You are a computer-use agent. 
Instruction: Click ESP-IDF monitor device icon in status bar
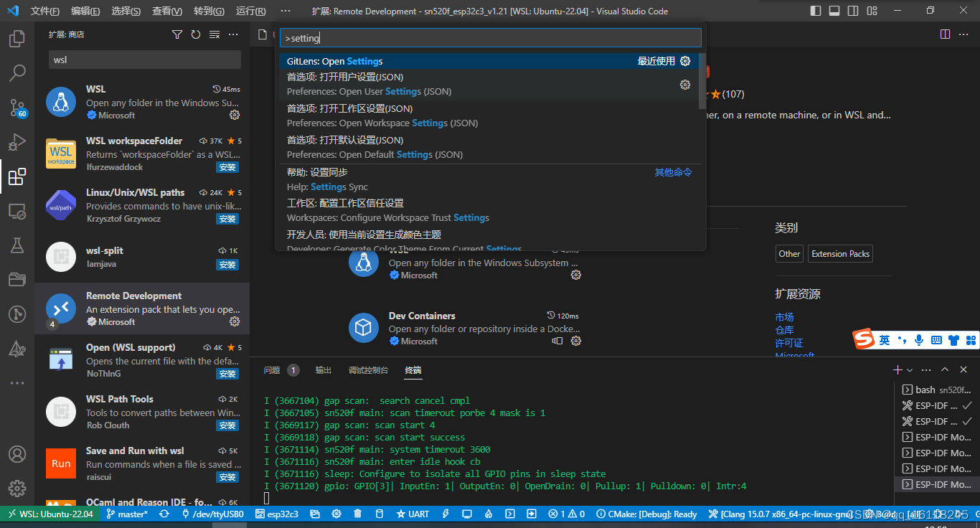467,514
